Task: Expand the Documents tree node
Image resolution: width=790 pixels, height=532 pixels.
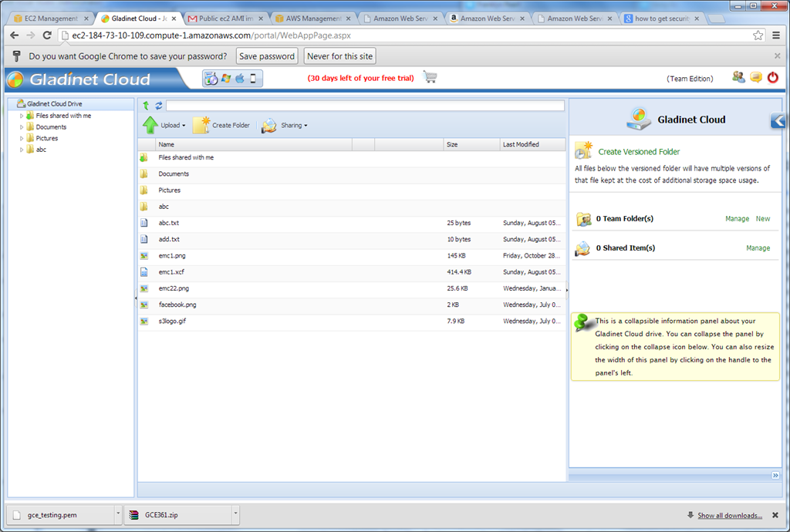Action: [21, 127]
